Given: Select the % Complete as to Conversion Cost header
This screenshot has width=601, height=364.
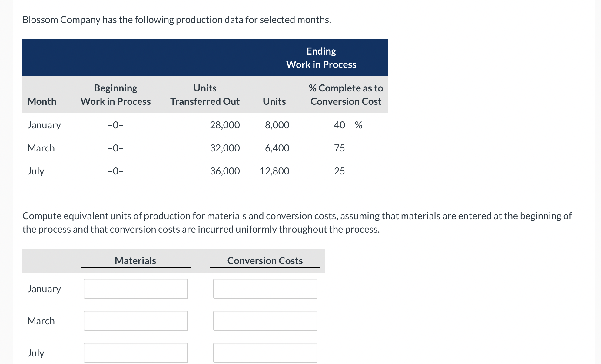Looking at the screenshot, I should click(x=345, y=94).
